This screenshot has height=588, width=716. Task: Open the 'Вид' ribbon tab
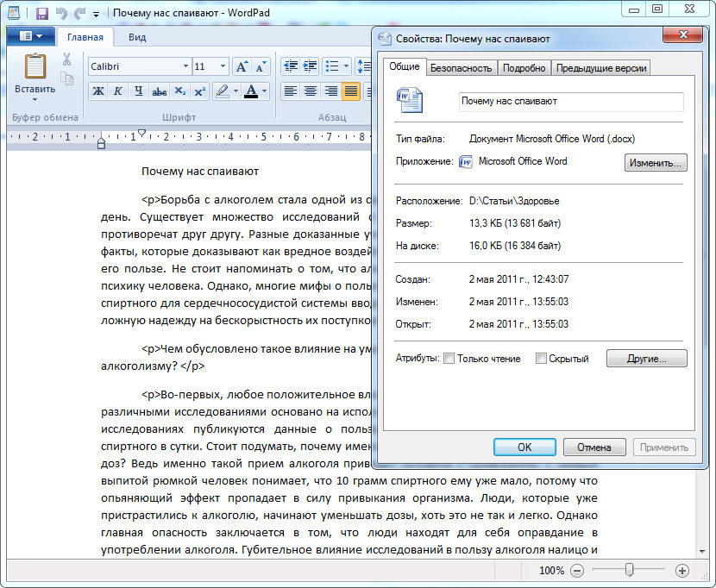137,37
